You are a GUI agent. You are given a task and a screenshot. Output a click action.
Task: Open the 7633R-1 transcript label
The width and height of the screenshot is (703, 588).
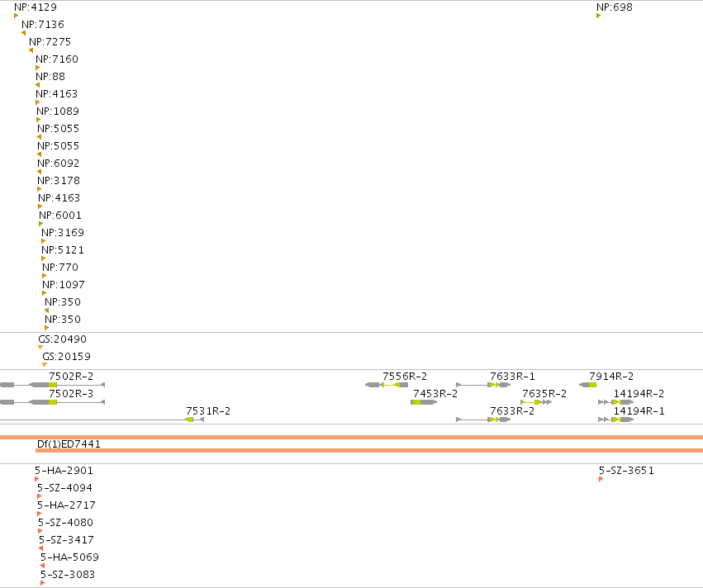click(x=512, y=376)
